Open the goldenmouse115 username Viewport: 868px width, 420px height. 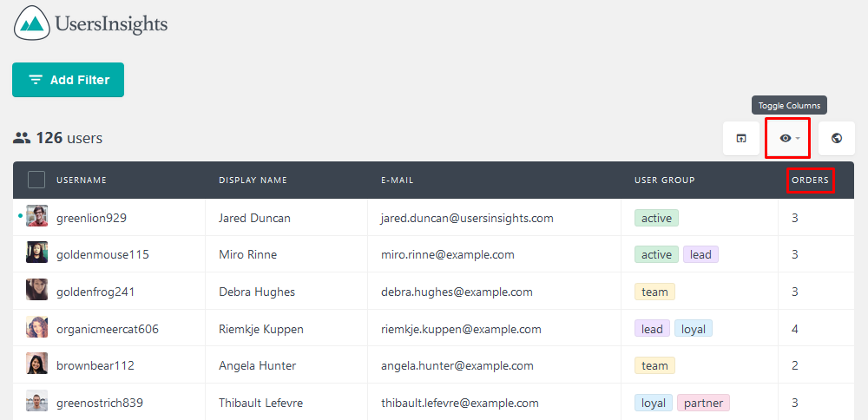click(102, 254)
